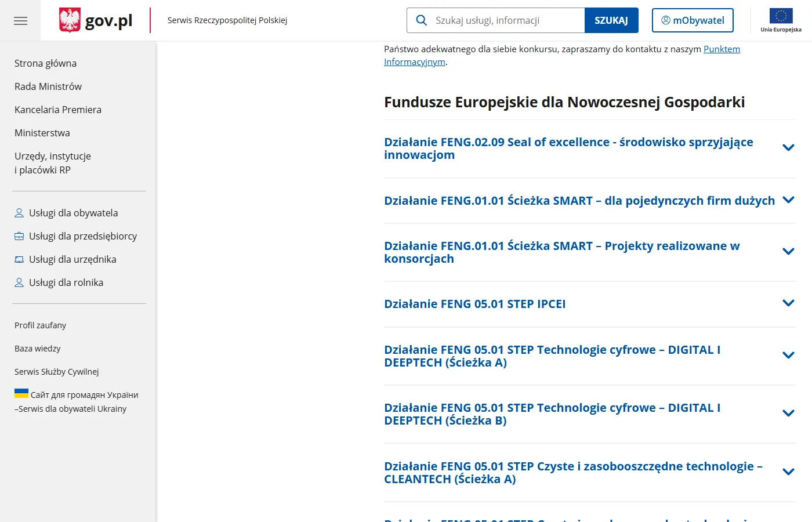The height and width of the screenshot is (522, 812).
Task: Open Usługi dla urzędnika label
Action: coord(72,259)
